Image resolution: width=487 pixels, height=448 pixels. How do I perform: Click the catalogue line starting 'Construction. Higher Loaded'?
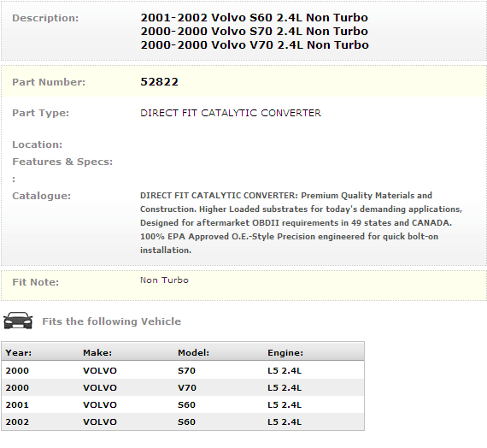pos(301,209)
